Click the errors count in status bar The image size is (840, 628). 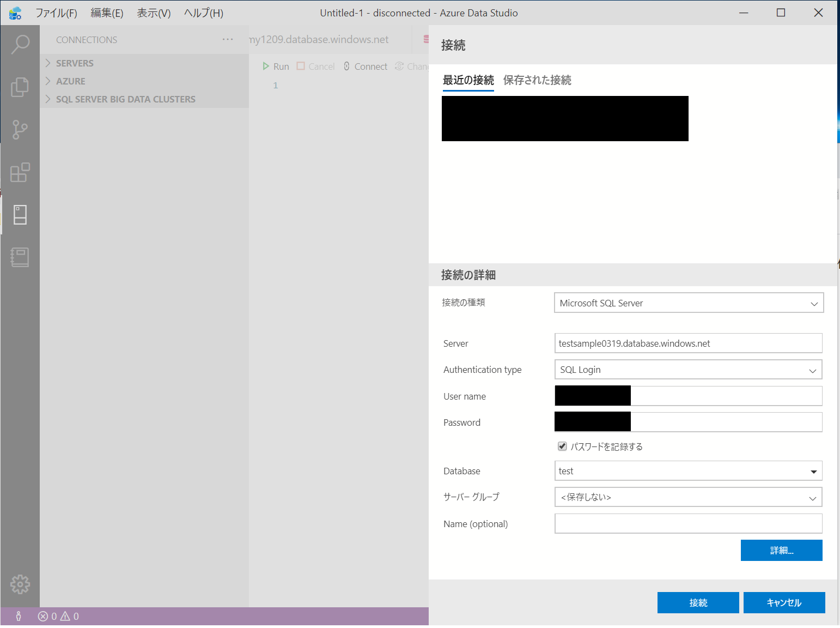[47, 616]
